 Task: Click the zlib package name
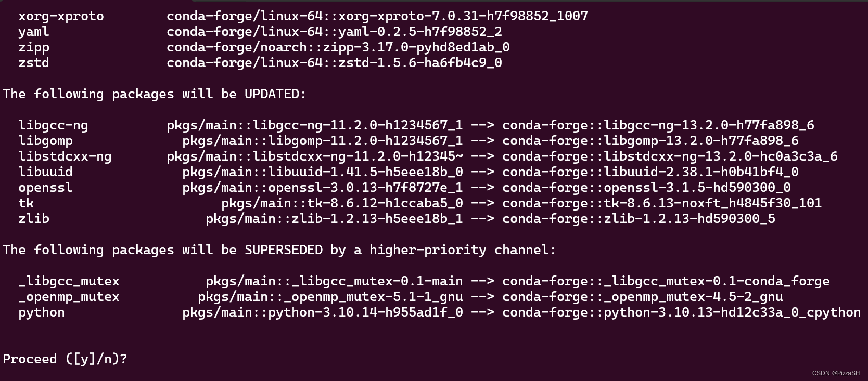click(x=34, y=219)
